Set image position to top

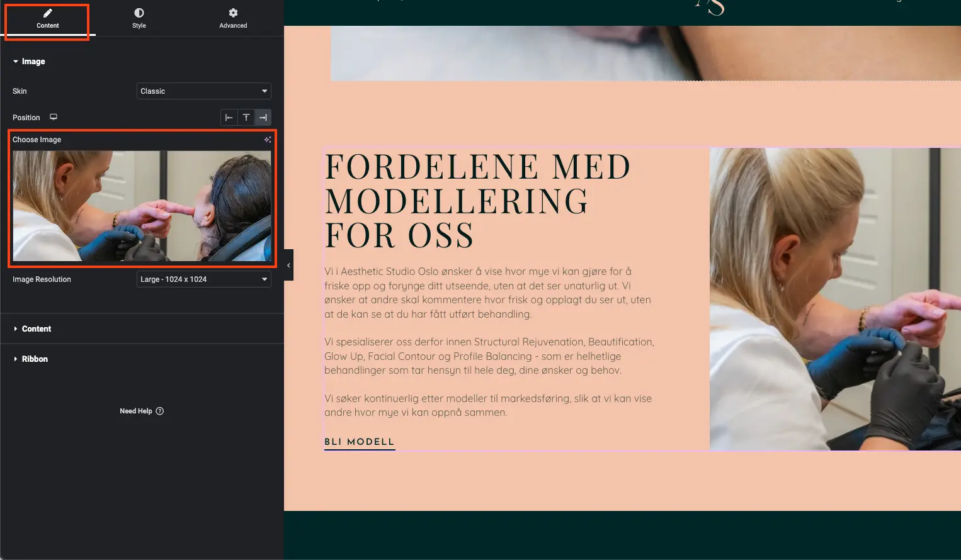[x=246, y=118]
